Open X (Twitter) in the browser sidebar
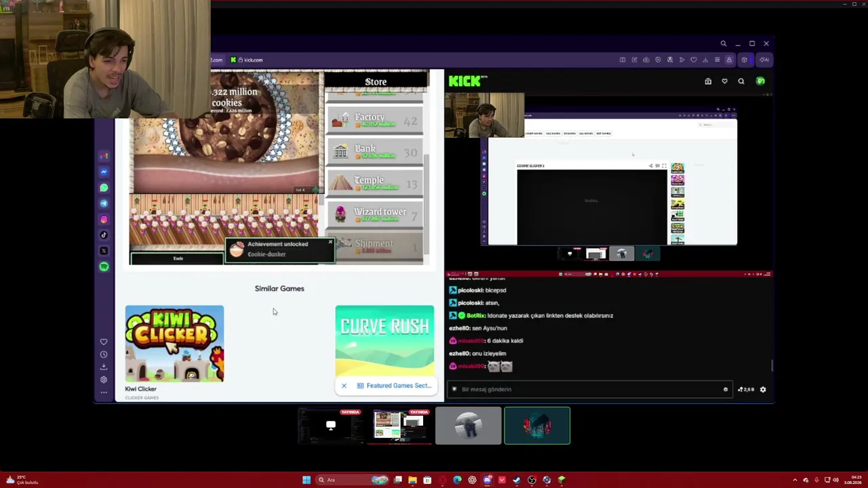868x488 pixels. [104, 251]
